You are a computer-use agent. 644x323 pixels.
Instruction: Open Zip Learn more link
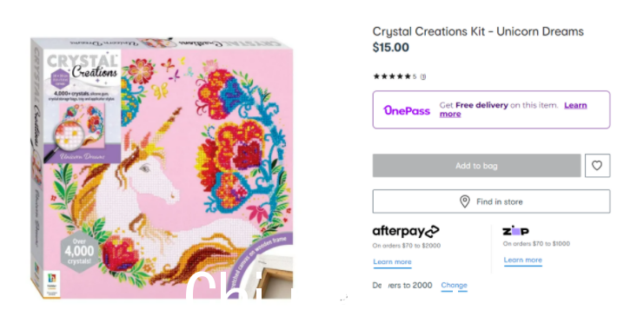click(x=523, y=260)
